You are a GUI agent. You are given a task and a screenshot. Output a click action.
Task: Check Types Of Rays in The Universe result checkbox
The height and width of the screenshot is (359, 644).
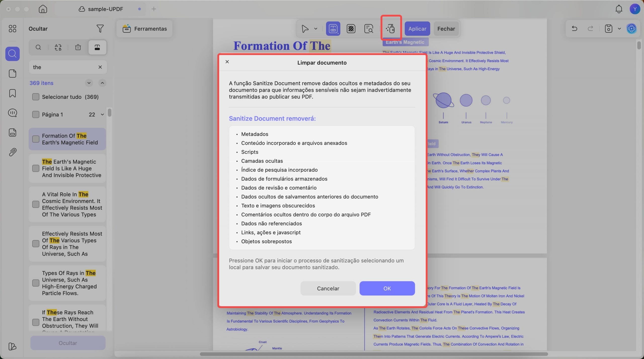36,283
